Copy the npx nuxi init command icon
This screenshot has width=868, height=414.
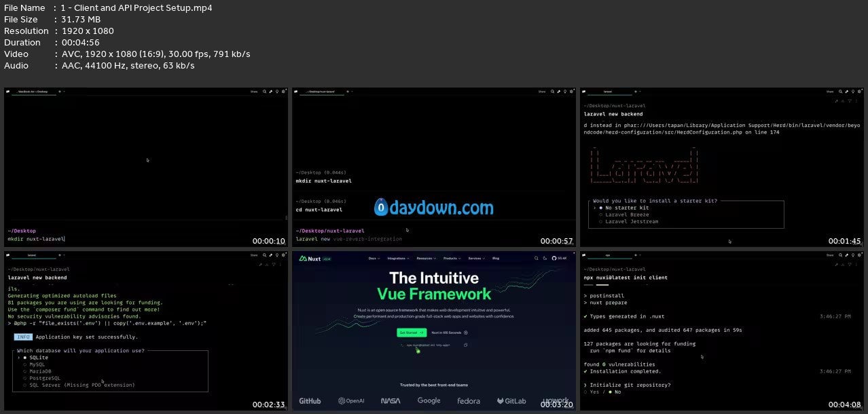coord(466,345)
